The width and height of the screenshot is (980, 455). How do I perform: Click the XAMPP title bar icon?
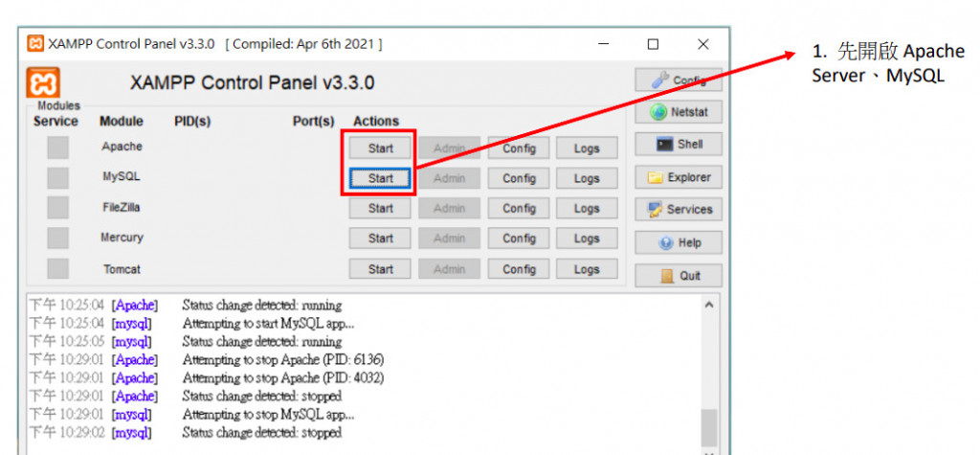[x=35, y=44]
